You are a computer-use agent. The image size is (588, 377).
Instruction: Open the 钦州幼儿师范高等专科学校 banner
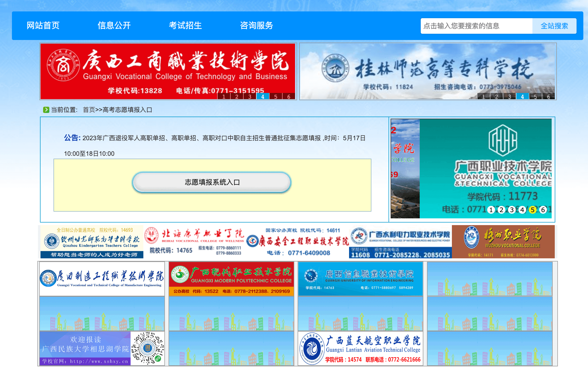(92, 242)
